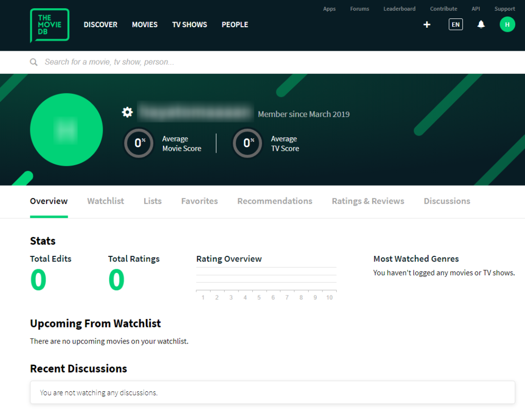Image resolution: width=525 pixels, height=420 pixels.
Task: Click the search magnifier icon
Action: click(x=34, y=62)
